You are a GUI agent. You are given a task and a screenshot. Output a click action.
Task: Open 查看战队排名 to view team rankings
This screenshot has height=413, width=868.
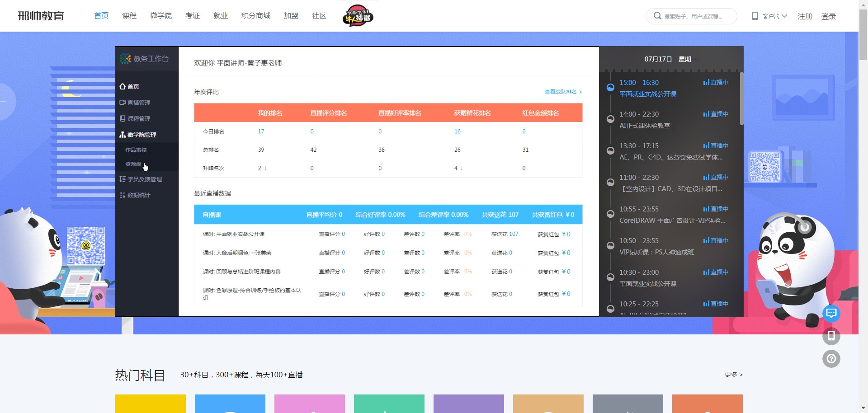tap(561, 92)
